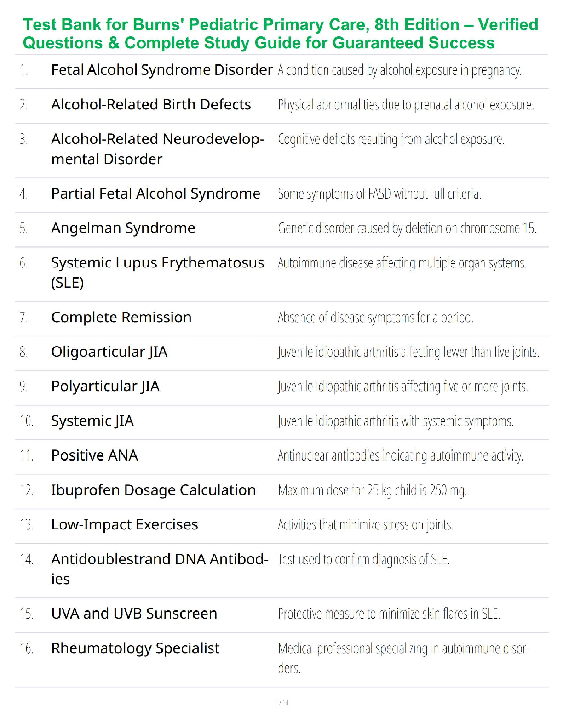Click the Rheumatology Specialist term
563x728 pixels.
135,648
